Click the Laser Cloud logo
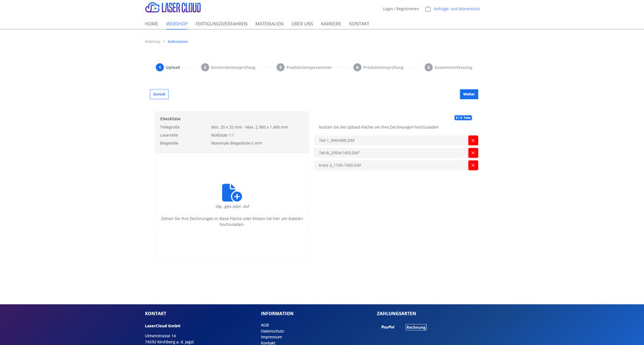 point(173,7)
